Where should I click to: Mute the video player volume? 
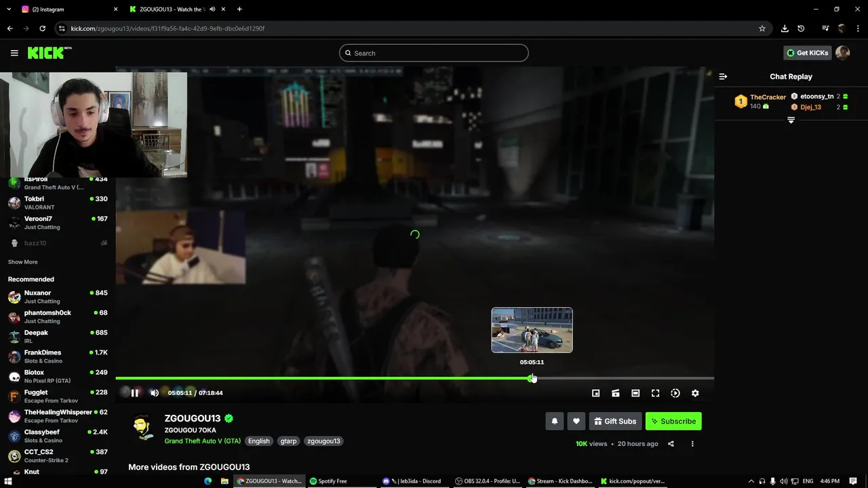[x=155, y=393]
